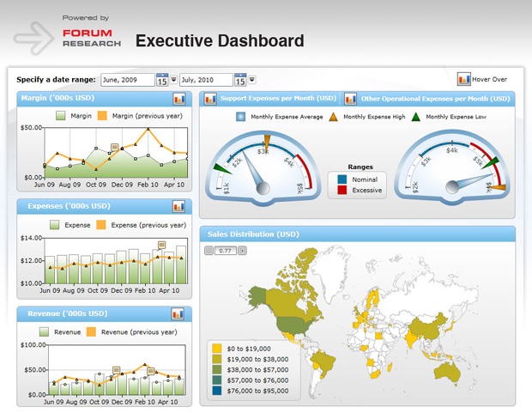Click the operational expenses gauge needle hub
532x413 pixels.
[x=452, y=187]
